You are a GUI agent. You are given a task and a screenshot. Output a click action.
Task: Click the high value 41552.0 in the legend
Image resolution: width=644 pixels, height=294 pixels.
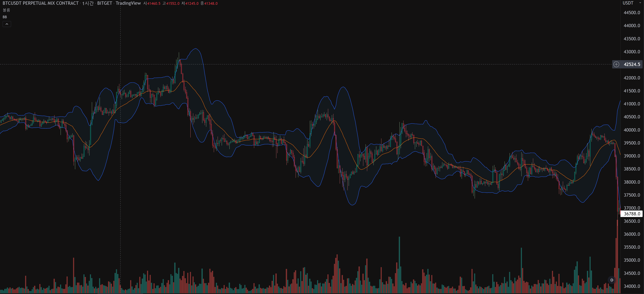pos(173,4)
